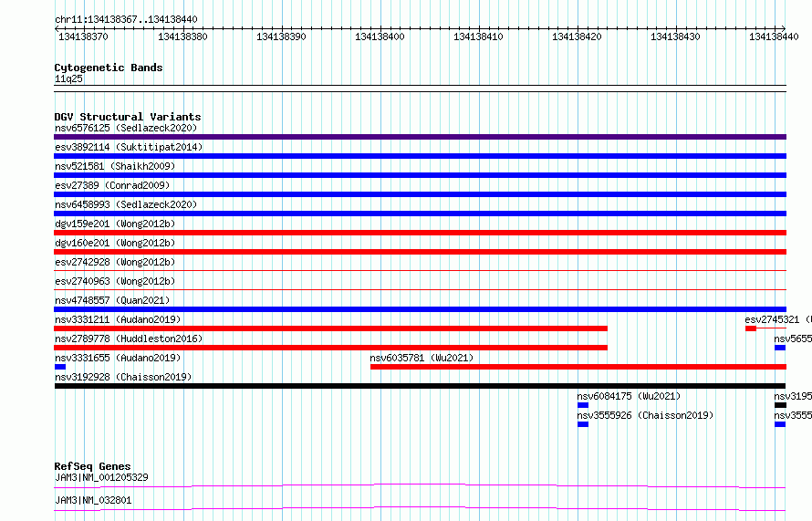This screenshot has width=812, height=521.
Task: Click the red dgv159e201 variant bar
Action: coord(420,233)
